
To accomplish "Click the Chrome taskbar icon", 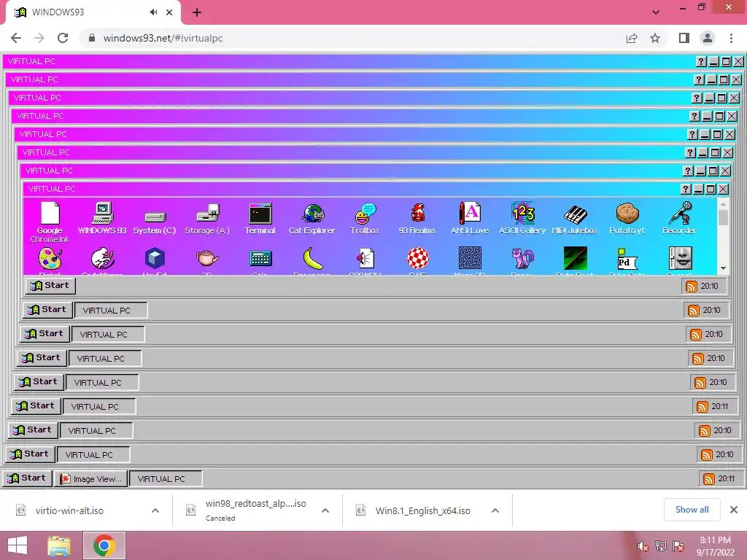I will tap(104, 545).
